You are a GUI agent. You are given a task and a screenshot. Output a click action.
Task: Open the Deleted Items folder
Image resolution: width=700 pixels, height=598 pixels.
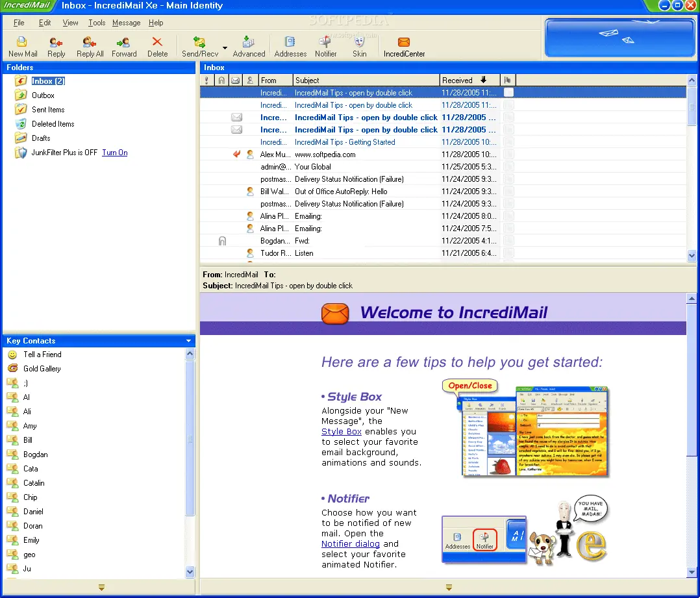(53, 123)
